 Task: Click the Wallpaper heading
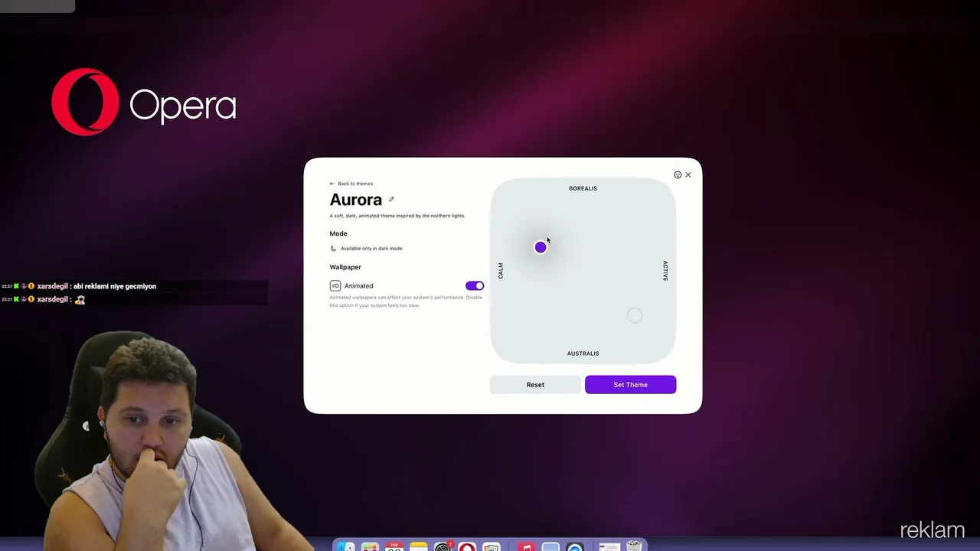click(x=345, y=267)
